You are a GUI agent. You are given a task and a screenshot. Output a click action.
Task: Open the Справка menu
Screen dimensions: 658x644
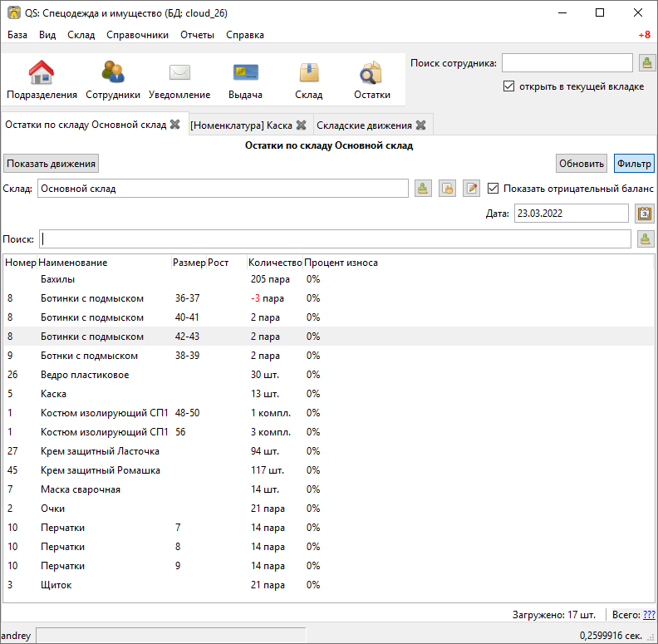click(245, 35)
